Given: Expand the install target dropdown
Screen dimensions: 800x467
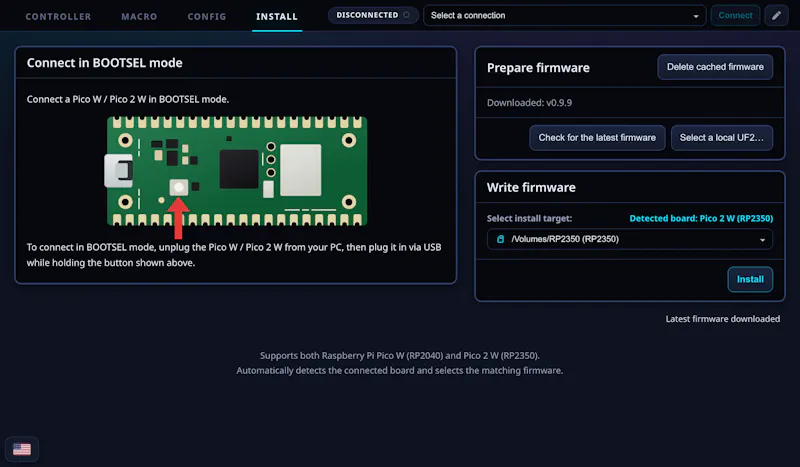Looking at the screenshot, I should [x=630, y=239].
